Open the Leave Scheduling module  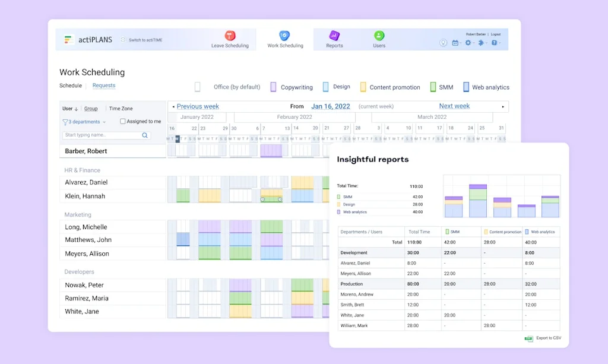[x=232, y=39]
